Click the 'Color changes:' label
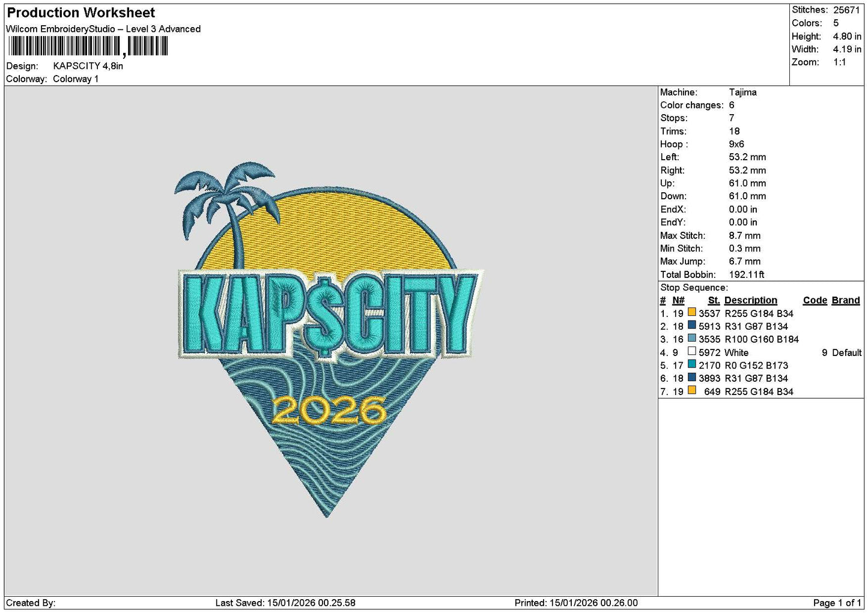This screenshot has width=868, height=613. (692, 105)
